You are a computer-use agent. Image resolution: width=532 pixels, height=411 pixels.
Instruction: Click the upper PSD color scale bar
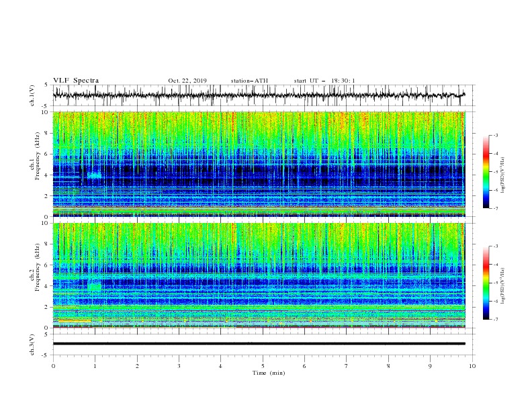click(x=486, y=172)
